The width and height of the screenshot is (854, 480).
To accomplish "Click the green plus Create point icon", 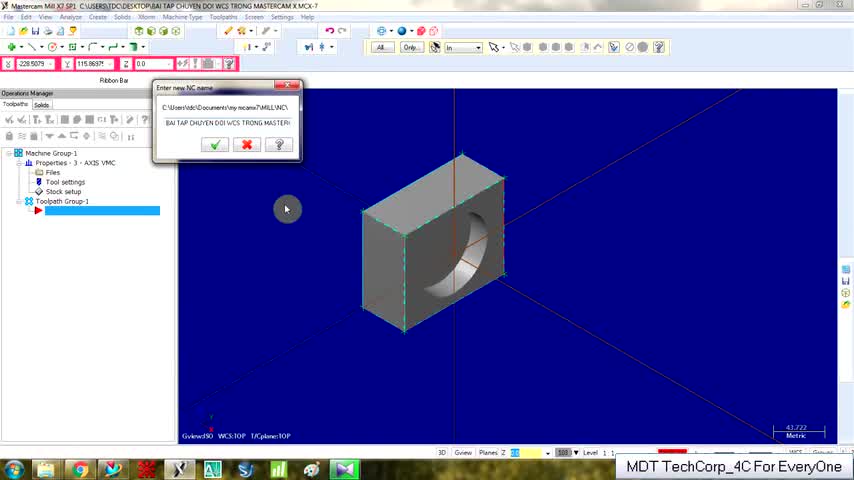I will (11, 47).
